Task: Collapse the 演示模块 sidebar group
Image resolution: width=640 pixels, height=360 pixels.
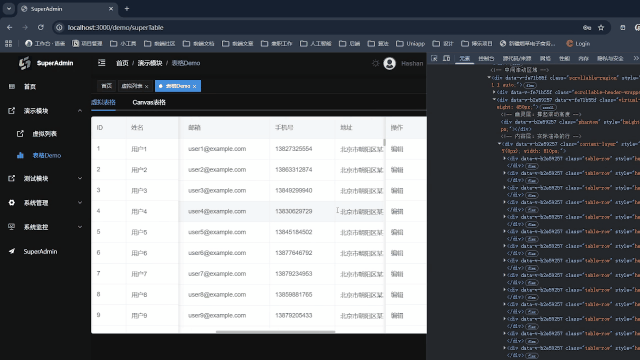Action: pos(45,111)
